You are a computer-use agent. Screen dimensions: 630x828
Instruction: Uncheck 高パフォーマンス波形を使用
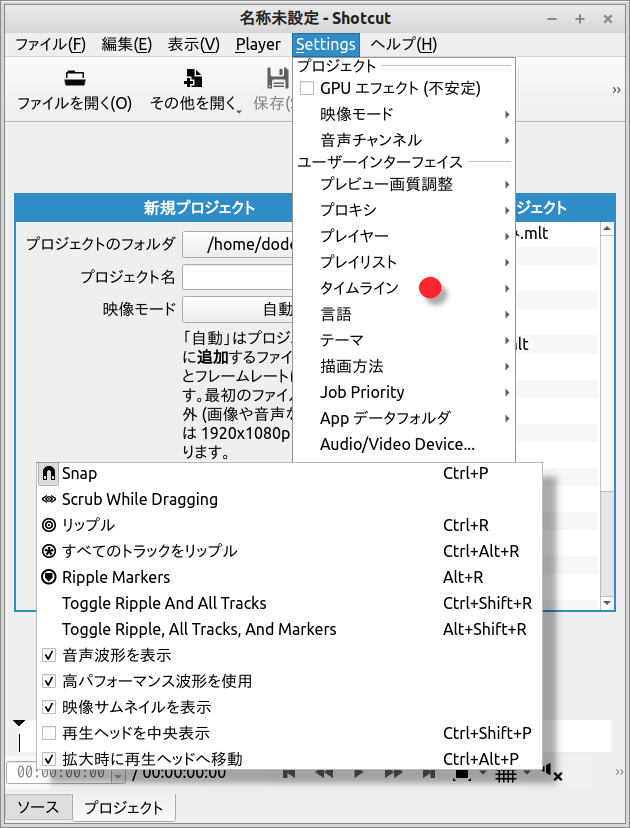[x=49, y=681]
